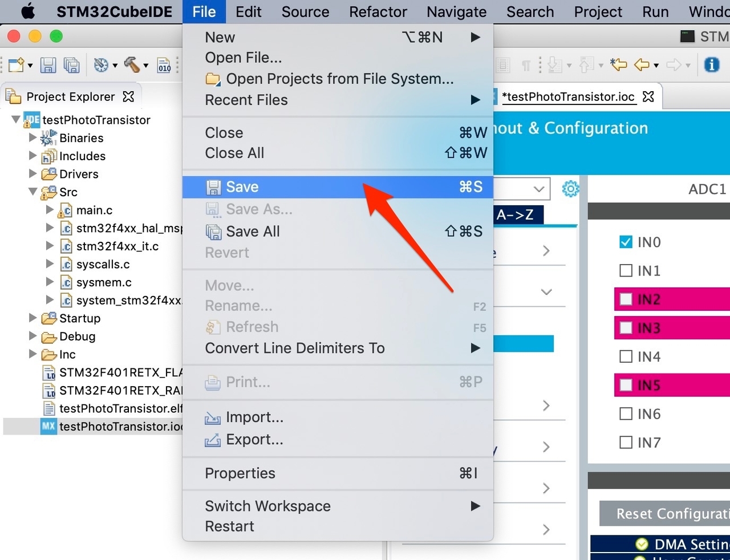Viewport: 730px width, 560px height.
Task: Choose Convert Line Delimiters To submenu
Action: coord(338,348)
